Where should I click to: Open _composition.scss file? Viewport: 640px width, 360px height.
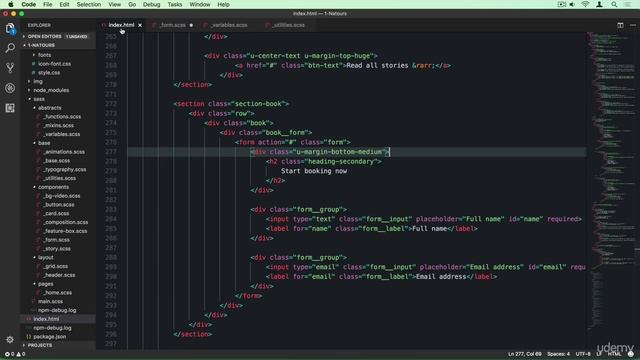point(66,222)
